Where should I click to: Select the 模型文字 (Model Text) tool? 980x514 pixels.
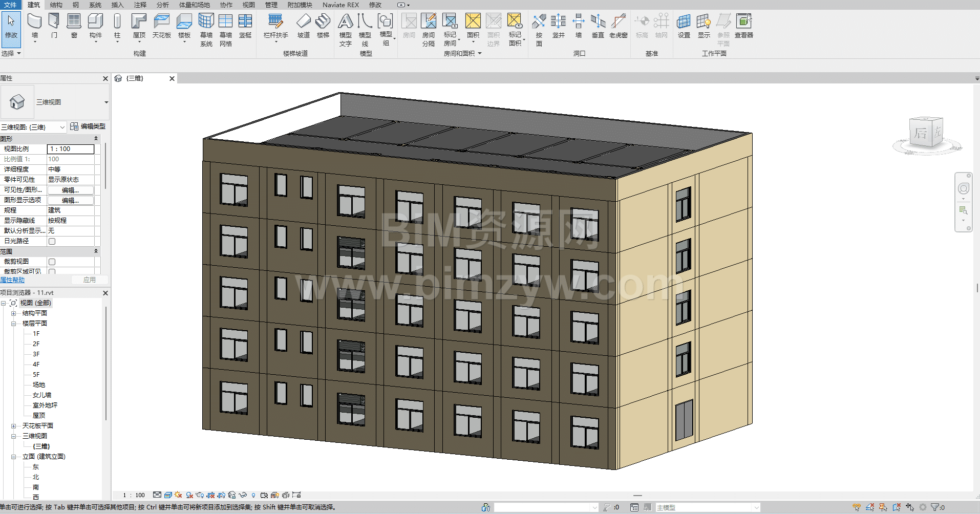click(x=346, y=30)
